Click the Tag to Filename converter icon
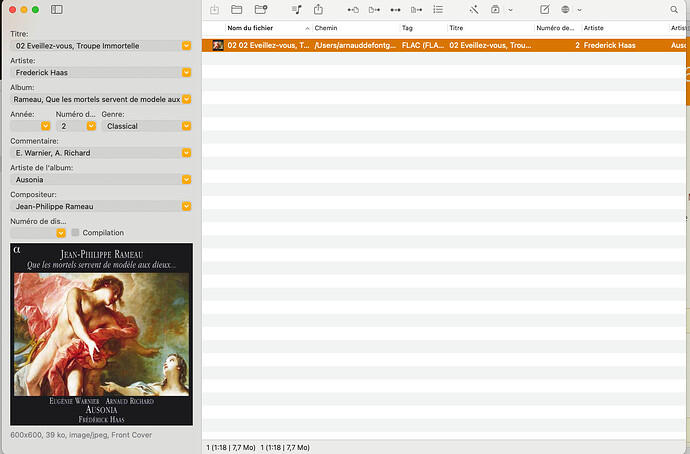This screenshot has height=454, width=690. click(353, 10)
